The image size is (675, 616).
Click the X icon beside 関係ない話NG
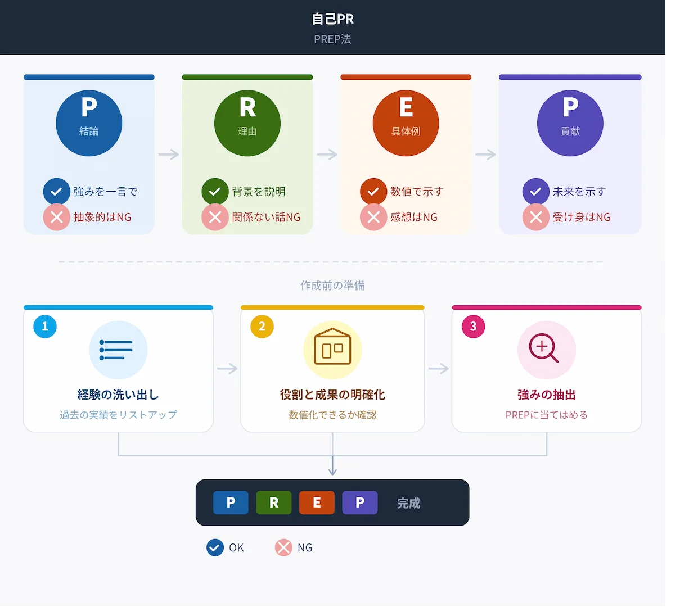[215, 217]
